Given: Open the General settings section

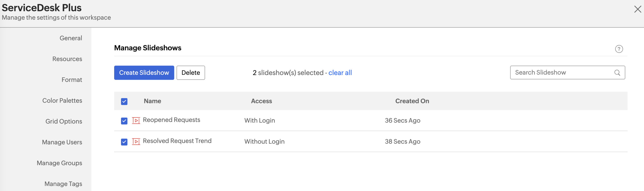Looking at the screenshot, I should [x=71, y=38].
